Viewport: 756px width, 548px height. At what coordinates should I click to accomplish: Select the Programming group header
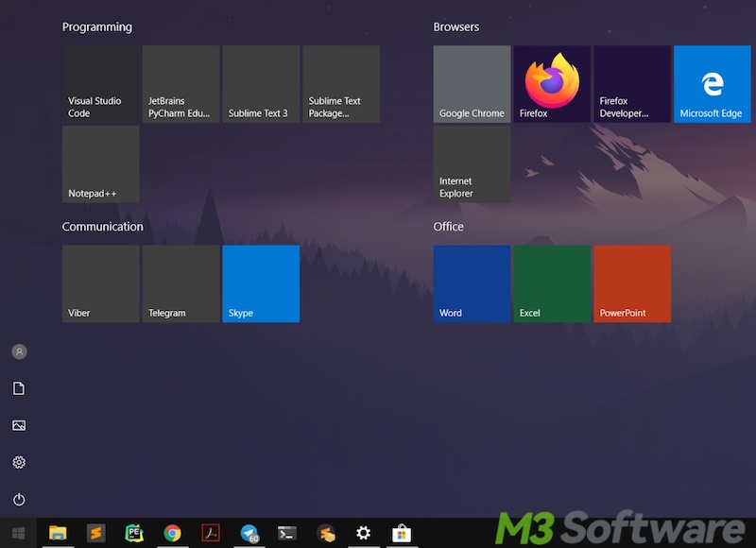click(97, 27)
